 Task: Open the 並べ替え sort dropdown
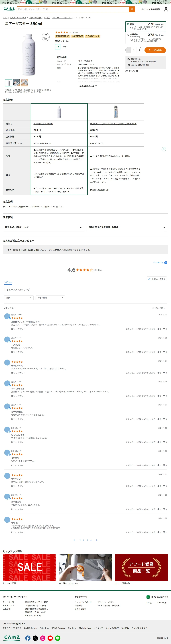[x=159, y=308]
